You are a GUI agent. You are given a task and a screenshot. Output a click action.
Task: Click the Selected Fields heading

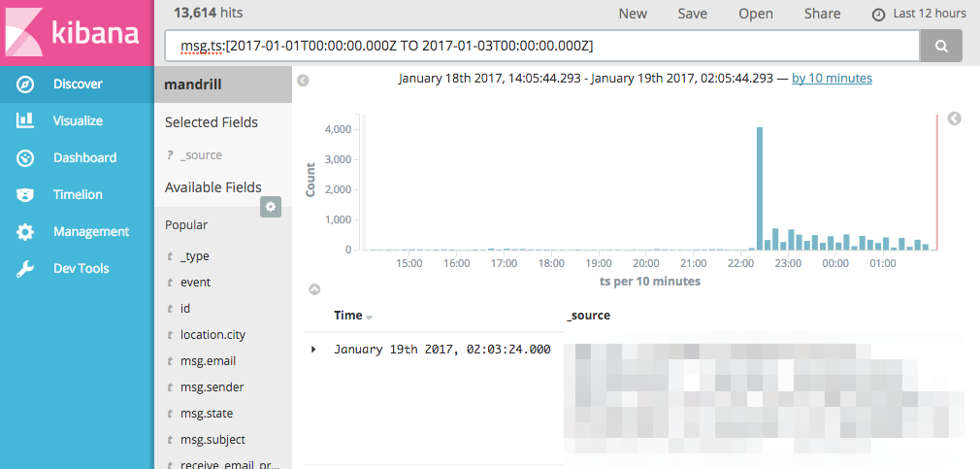point(212,122)
